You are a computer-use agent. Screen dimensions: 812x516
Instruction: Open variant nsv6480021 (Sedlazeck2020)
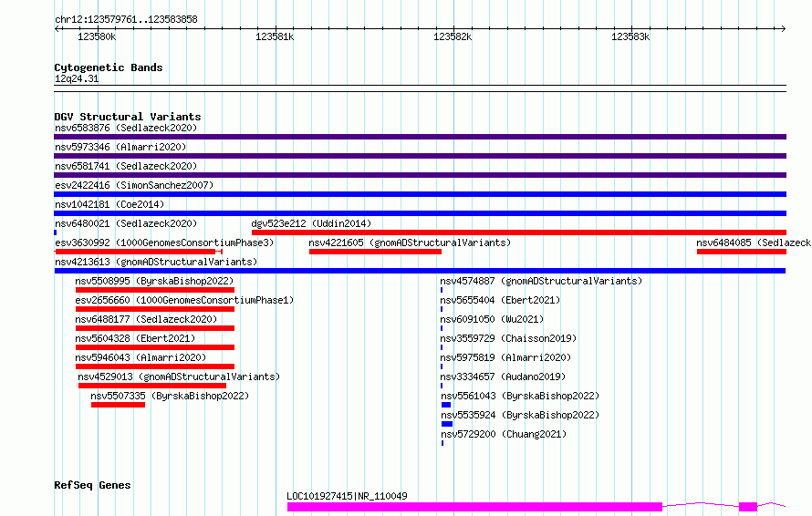click(x=126, y=223)
